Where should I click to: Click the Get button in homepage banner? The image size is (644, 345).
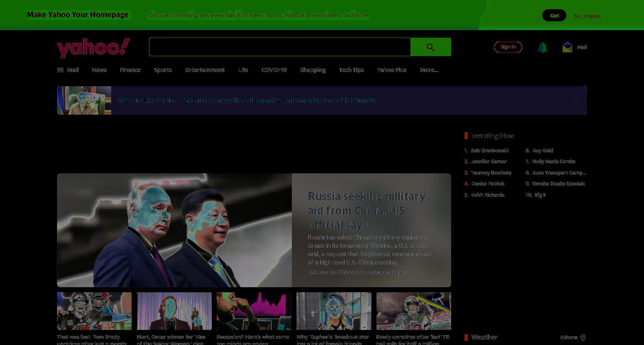click(x=554, y=15)
